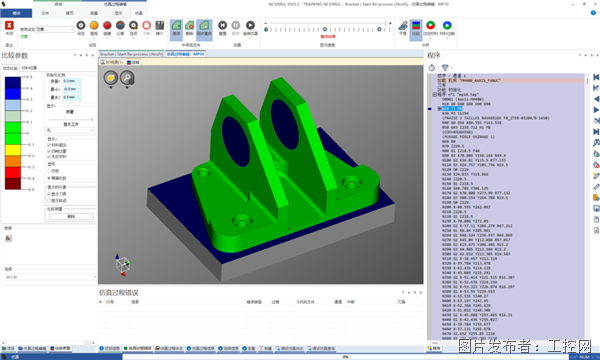
Task: Click the blue-green play analysis icon
Action: [447, 25]
